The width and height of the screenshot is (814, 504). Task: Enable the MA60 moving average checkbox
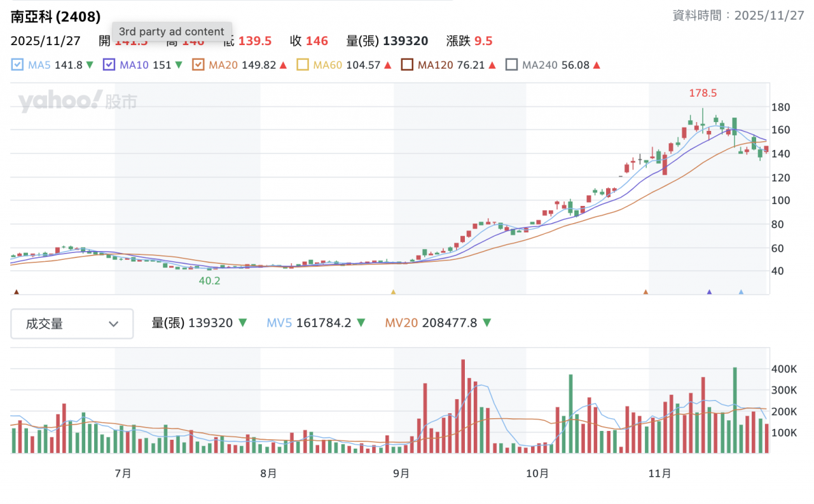point(302,65)
